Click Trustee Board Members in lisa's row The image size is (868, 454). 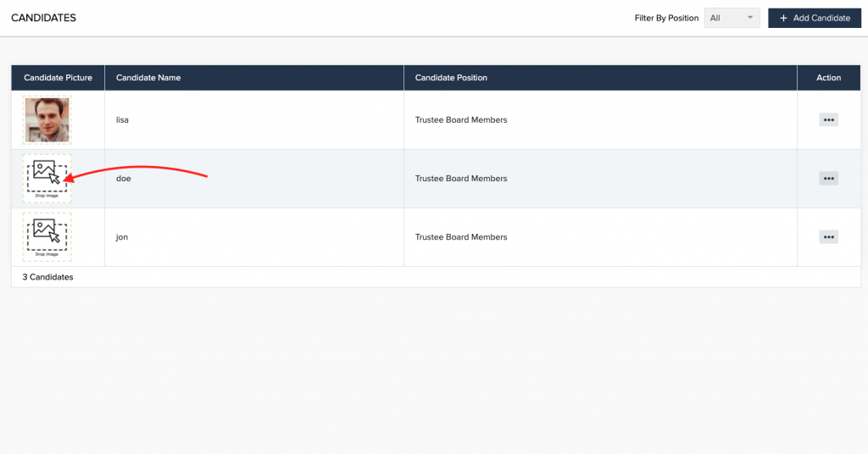click(461, 120)
